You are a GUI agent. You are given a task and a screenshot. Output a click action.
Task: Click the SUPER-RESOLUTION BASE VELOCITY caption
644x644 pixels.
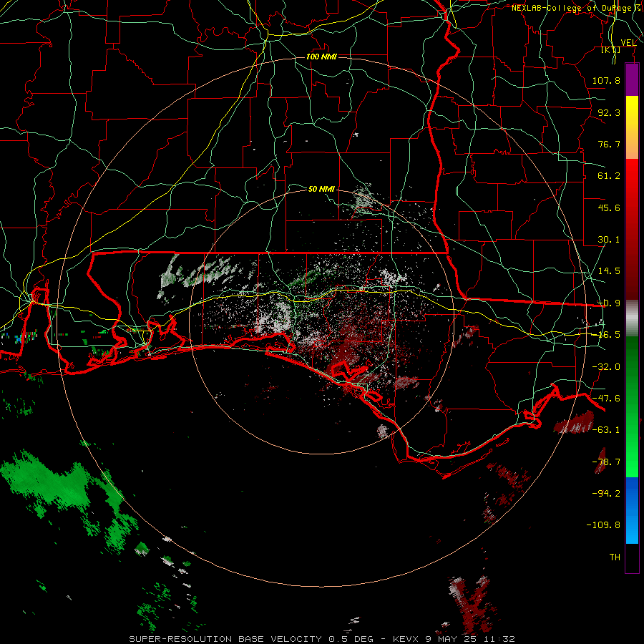point(225,639)
